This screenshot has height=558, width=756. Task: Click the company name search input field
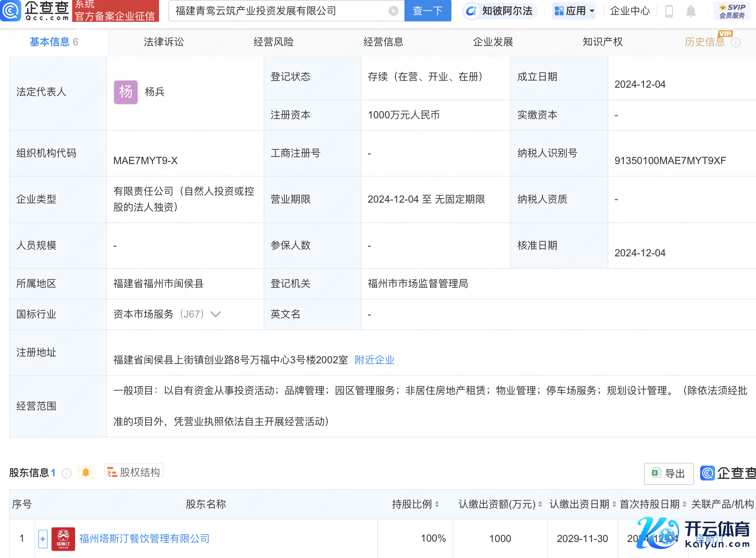point(277,11)
